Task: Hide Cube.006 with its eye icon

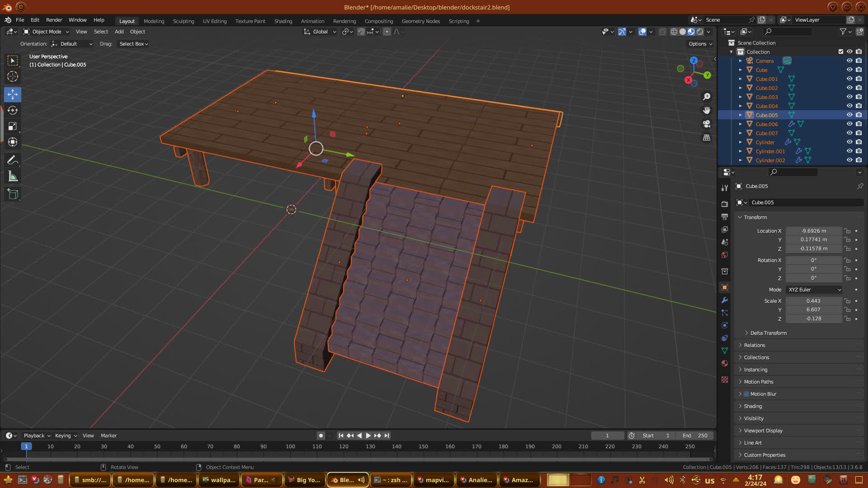Action: tap(849, 124)
